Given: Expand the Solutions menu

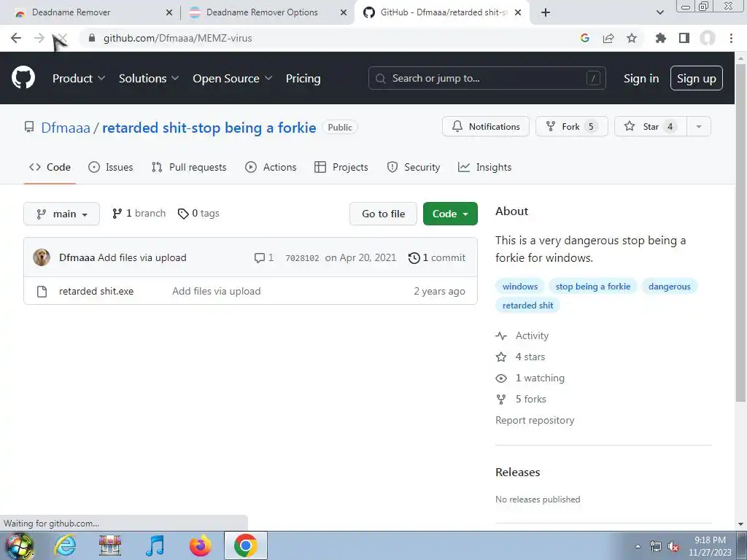Looking at the screenshot, I should tap(149, 78).
